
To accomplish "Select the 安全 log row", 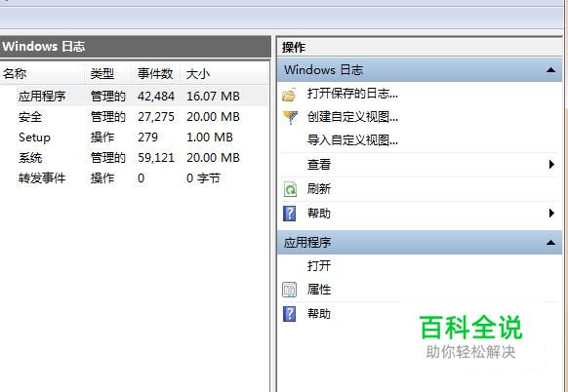I will click(134, 117).
